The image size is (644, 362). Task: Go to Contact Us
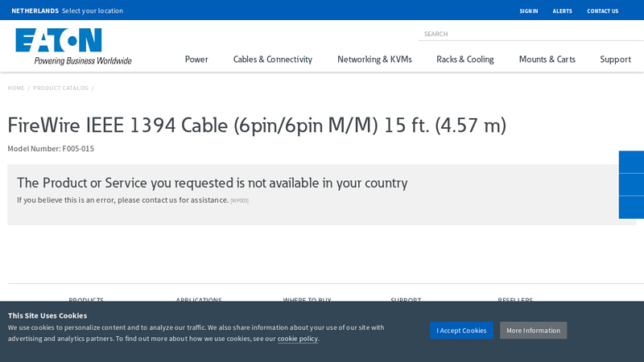pos(602,11)
